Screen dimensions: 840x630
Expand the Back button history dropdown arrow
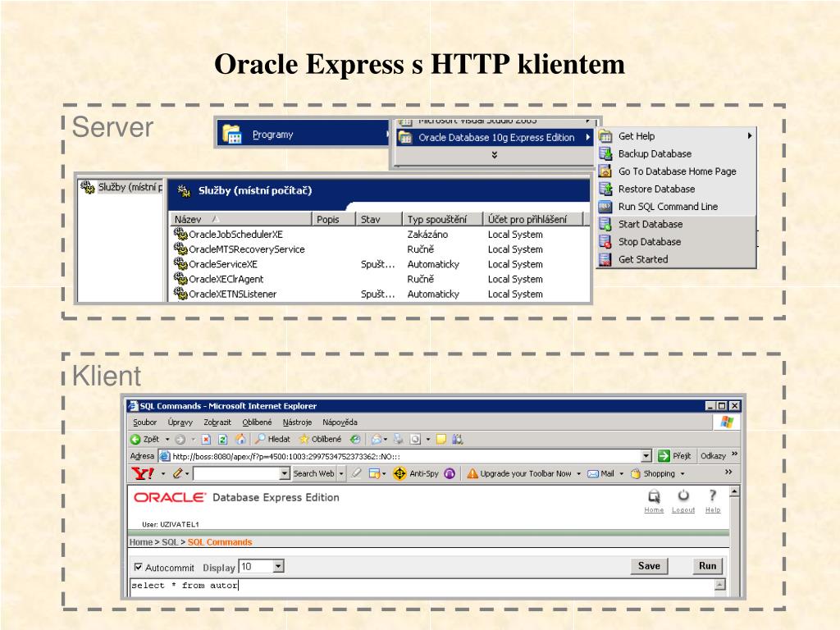pyautogui.click(x=167, y=440)
